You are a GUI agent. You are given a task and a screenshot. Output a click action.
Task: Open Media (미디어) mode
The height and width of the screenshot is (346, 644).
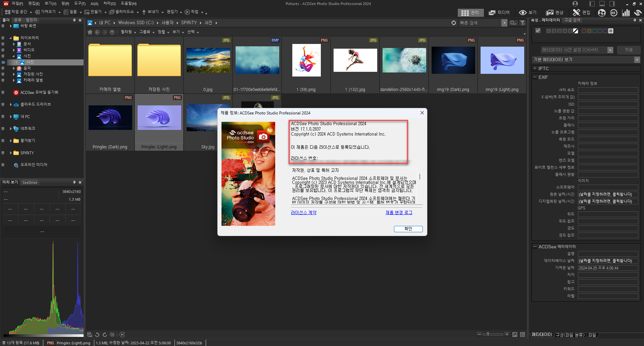[x=499, y=13]
